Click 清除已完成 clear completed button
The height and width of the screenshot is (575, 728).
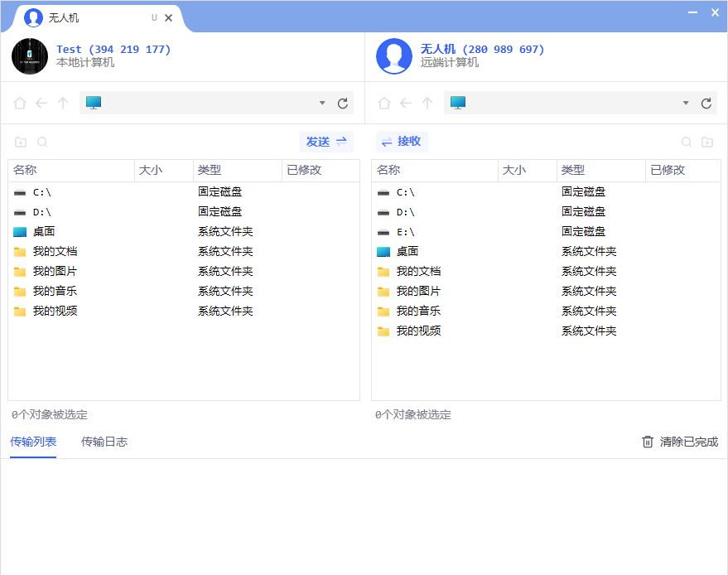[680, 442]
